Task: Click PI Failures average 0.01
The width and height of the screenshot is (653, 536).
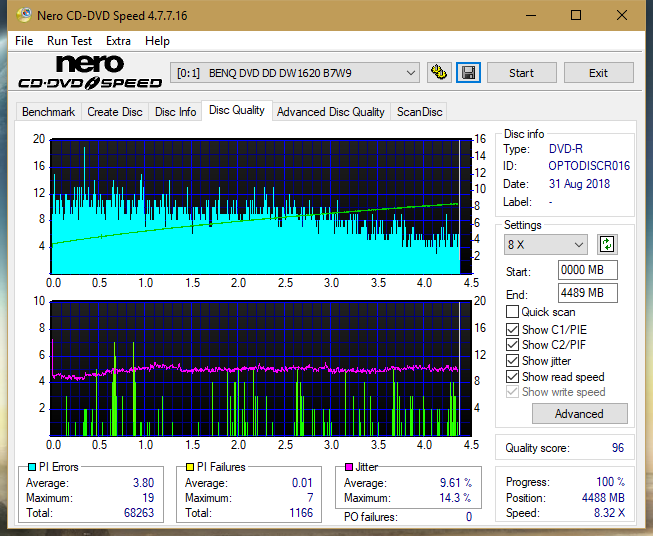Action: pyautogui.click(x=302, y=483)
